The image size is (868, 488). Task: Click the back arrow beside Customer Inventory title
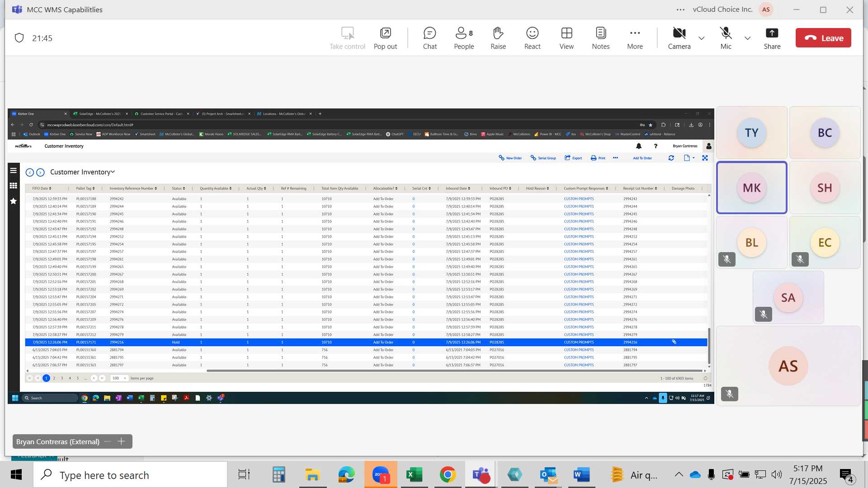click(x=30, y=172)
